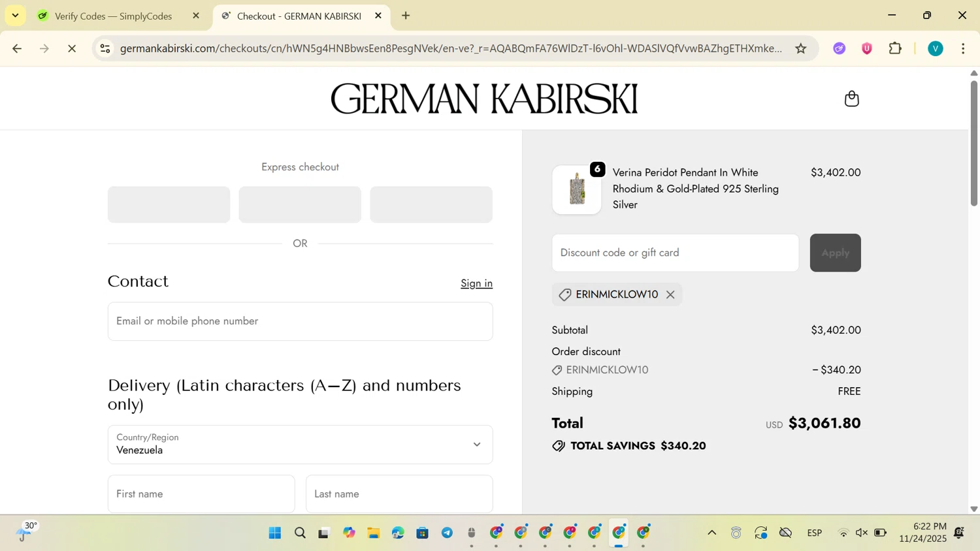
Task: Click the page vertical scrollbar thumb
Action: click(x=973, y=143)
